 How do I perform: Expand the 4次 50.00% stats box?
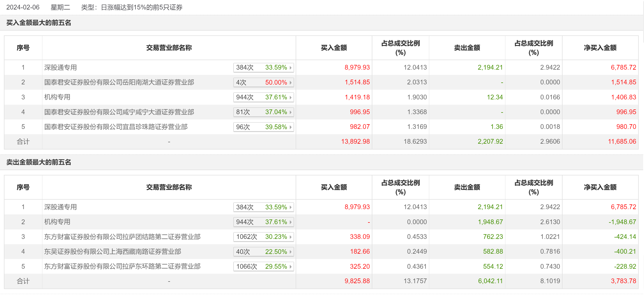pos(263,82)
